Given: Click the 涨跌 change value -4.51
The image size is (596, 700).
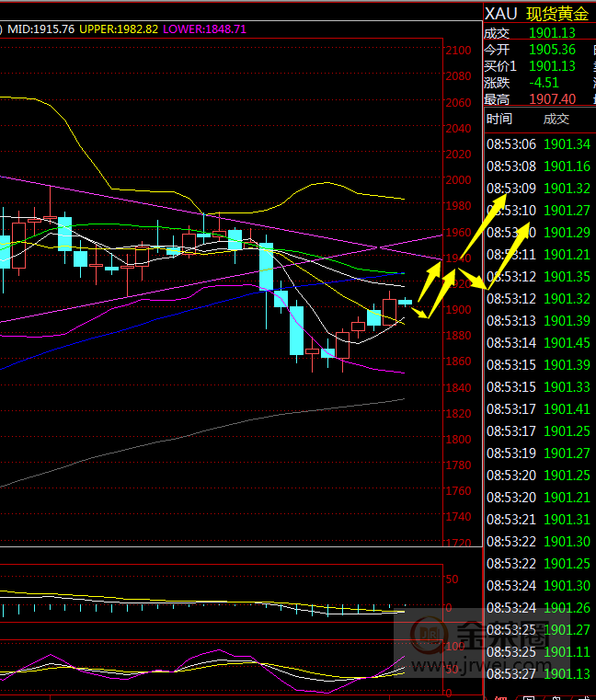Looking at the screenshot, I should pos(544,83).
